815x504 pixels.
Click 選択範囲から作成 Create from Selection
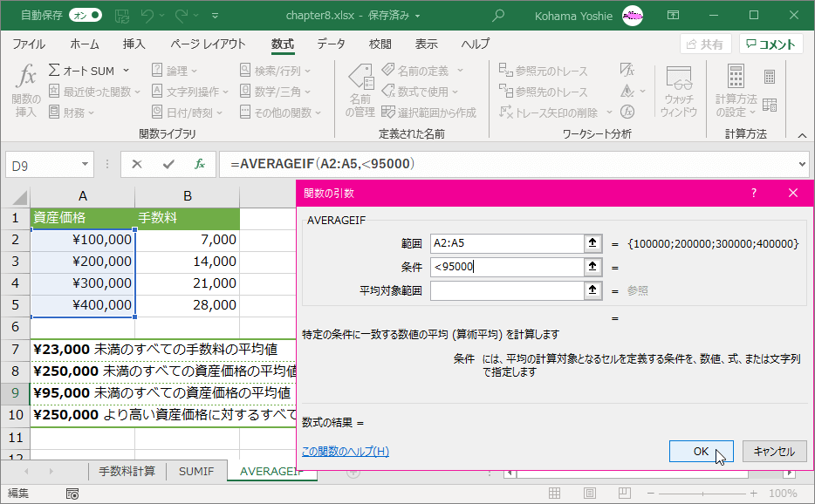tap(429, 112)
